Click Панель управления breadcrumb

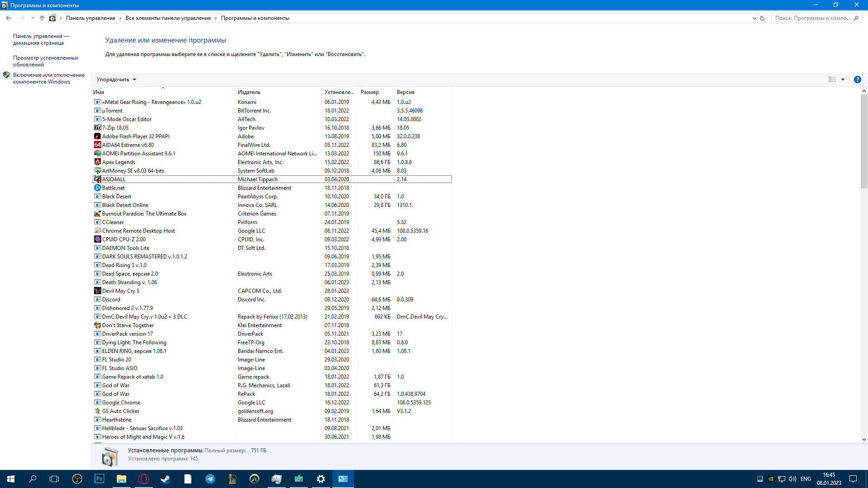(90, 18)
